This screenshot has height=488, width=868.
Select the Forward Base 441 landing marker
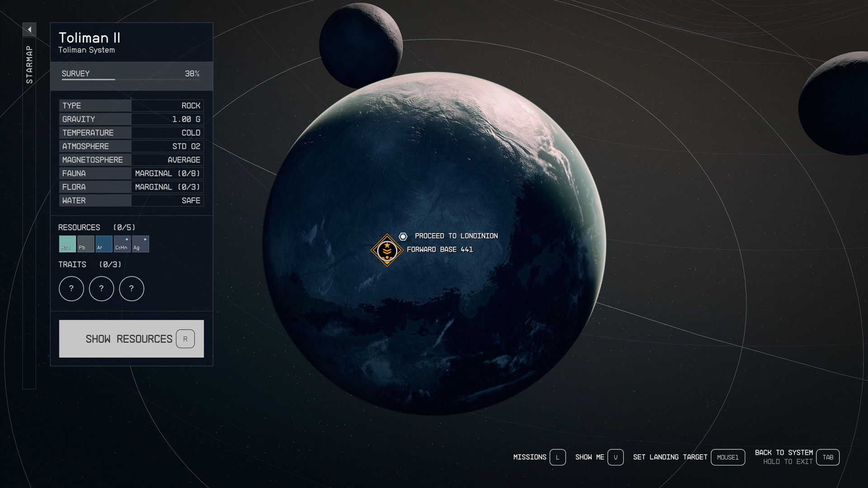(x=387, y=250)
